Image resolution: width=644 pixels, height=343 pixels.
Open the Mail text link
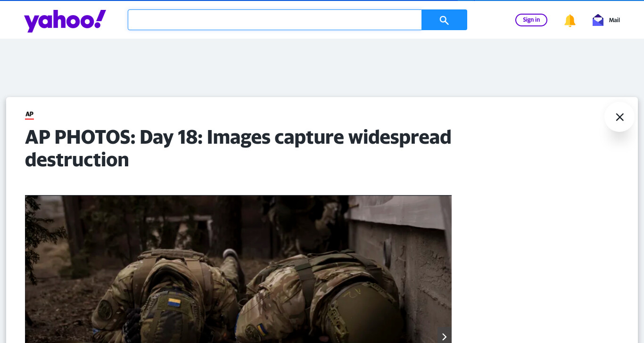614,20
